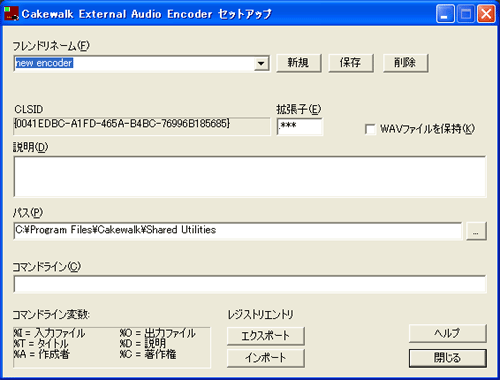Click the maximize button in title bar
This screenshot has height=380, width=500.
tap(466, 14)
